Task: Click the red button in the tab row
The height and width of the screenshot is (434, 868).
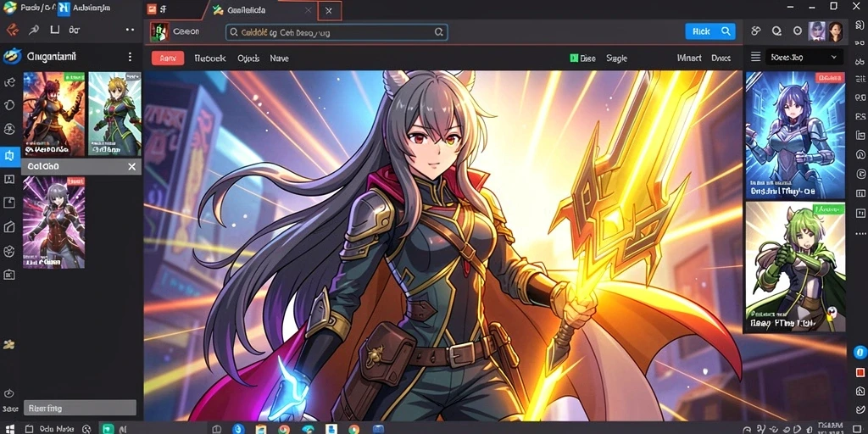Action: tap(168, 58)
